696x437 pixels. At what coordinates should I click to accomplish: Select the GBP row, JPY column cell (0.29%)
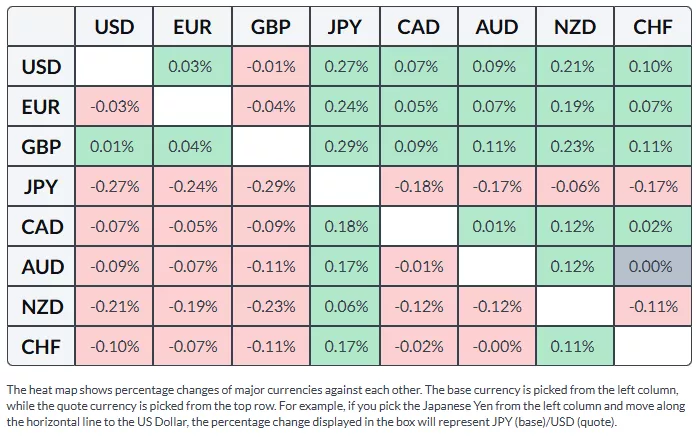point(344,147)
